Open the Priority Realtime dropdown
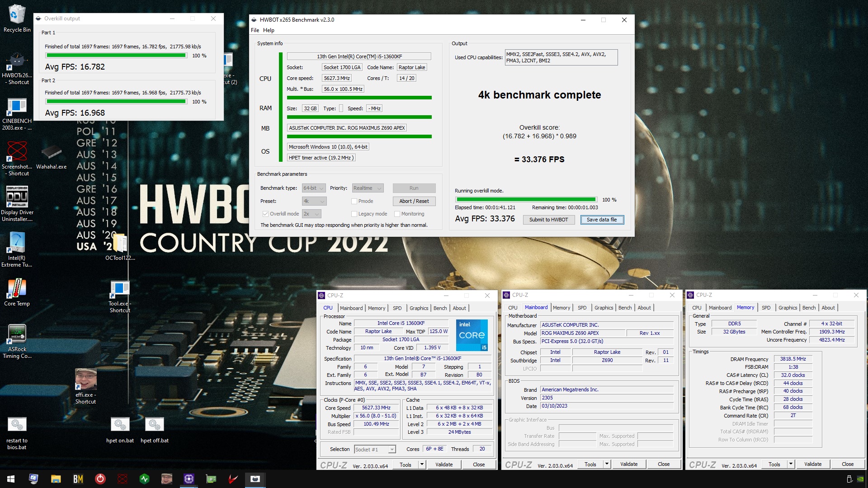Image resolution: width=868 pixels, height=488 pixels. click(368, 188)
